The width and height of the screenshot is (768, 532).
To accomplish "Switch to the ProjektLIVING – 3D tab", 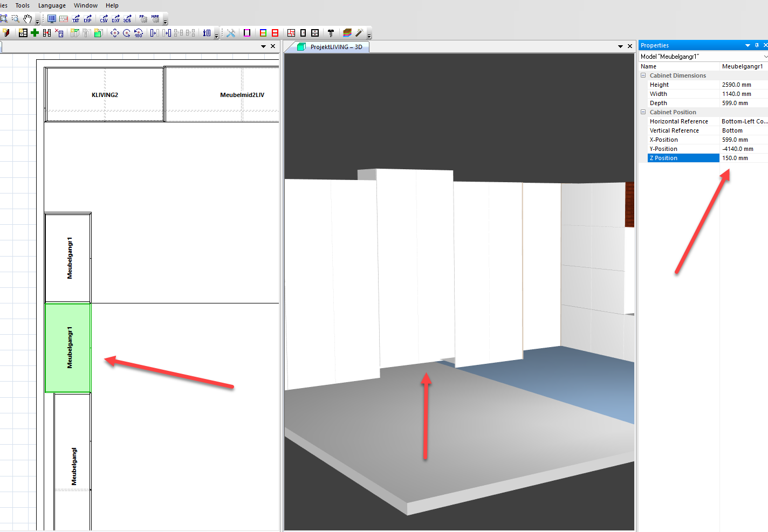I will pos(335,47).
